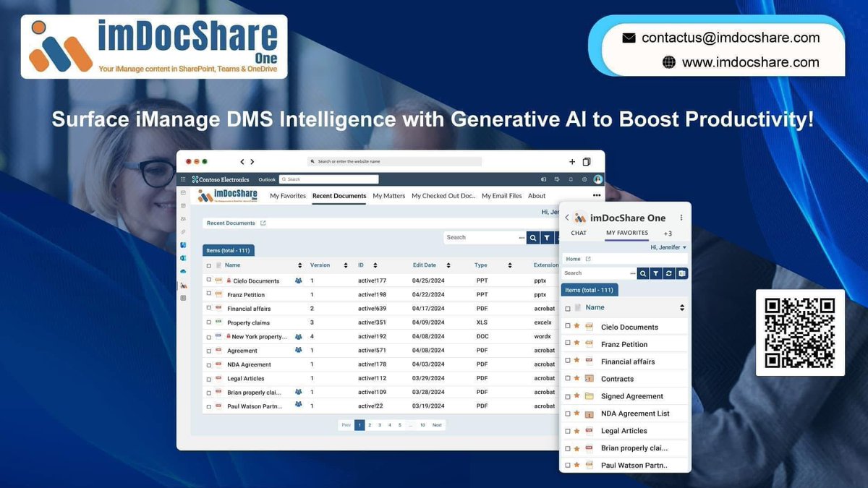Open filter funnel in imDocShare One panel

coord(655,273)
